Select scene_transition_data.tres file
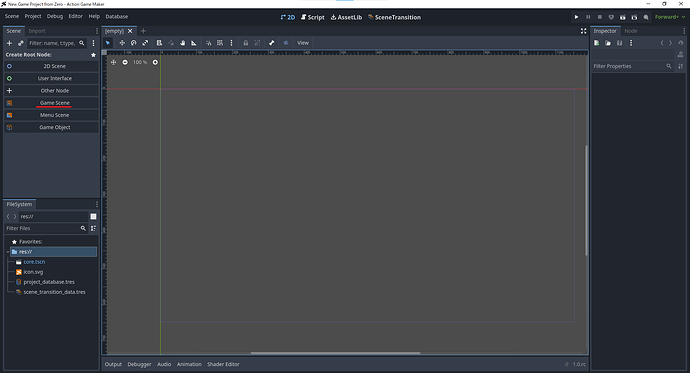690x373 pixels. coord(54,292)
